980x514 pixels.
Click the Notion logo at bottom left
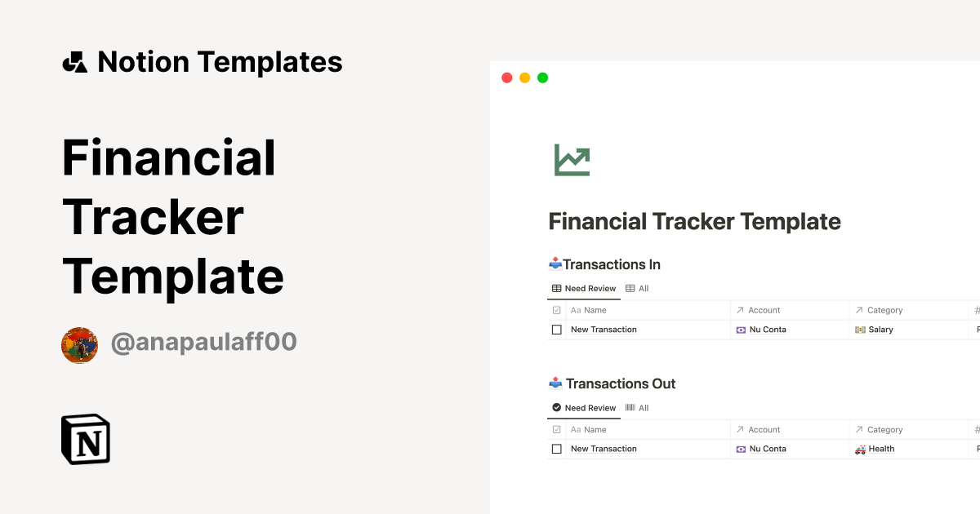(x=85, y=440)
